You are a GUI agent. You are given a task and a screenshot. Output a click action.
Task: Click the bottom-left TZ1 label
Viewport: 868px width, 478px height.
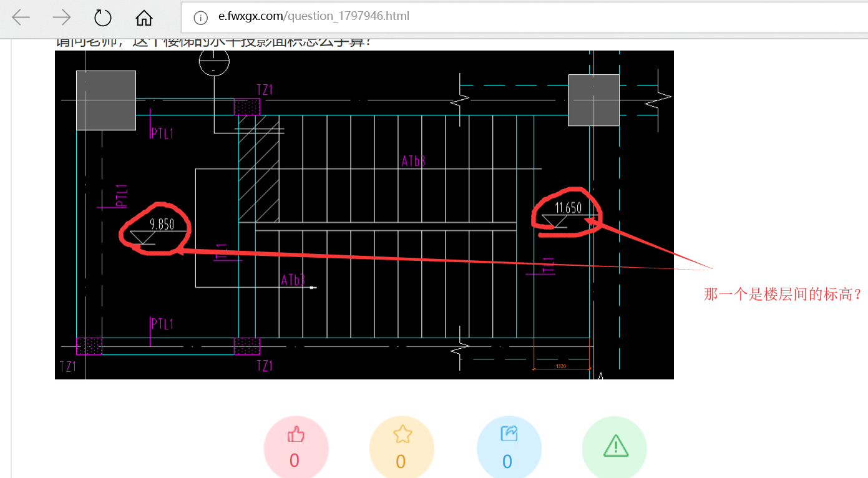click(68, 366)
